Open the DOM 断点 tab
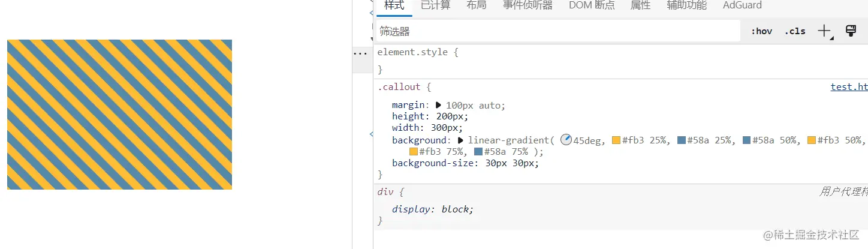 (592, 5)
